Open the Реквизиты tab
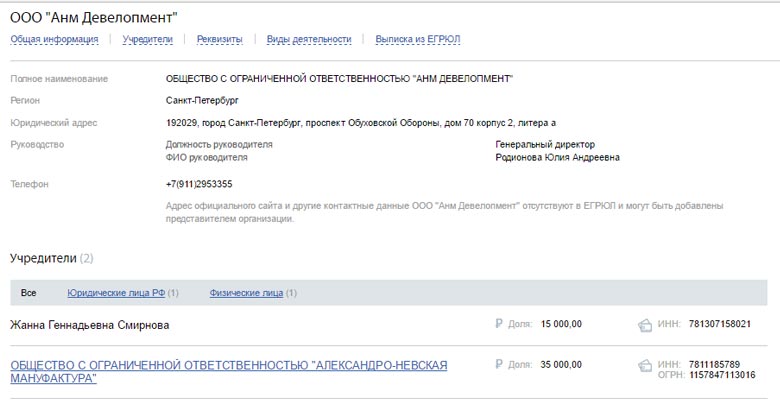 tap(219, 39)
